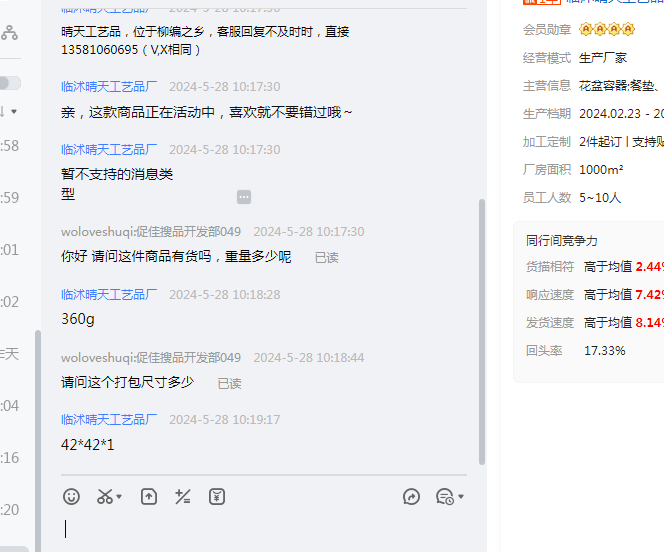Click the 发货速度 row label
Viewport: 664px width, 552px height.
click(550, 323)
